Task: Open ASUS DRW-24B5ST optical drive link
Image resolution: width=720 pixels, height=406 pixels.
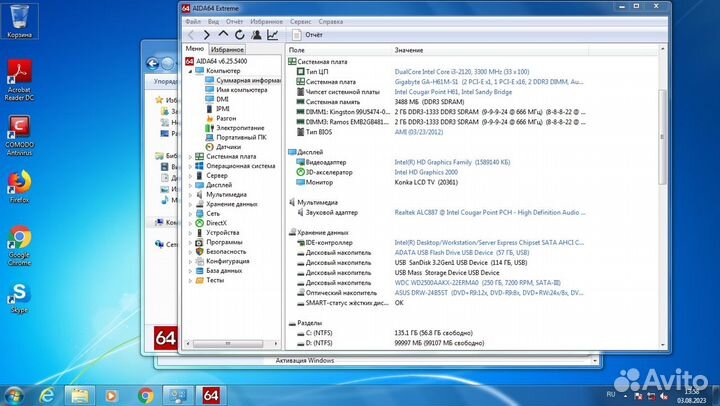Action: click(489, 293)
